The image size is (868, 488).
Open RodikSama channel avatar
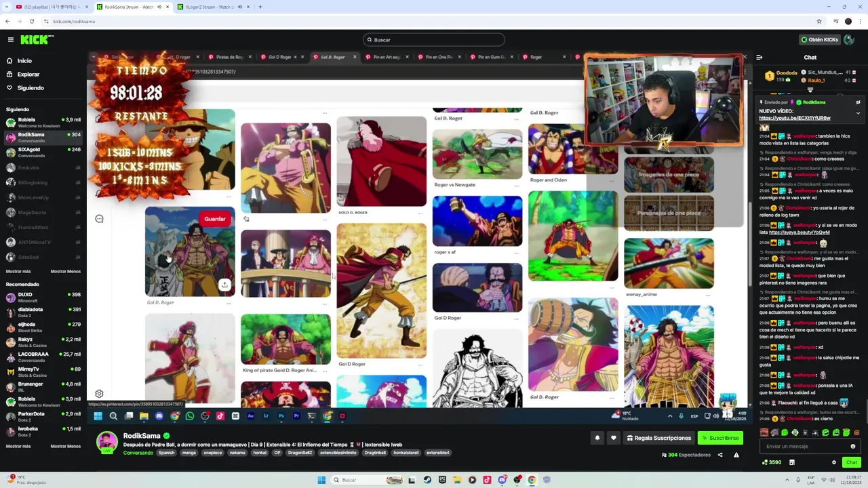point(106,442)
